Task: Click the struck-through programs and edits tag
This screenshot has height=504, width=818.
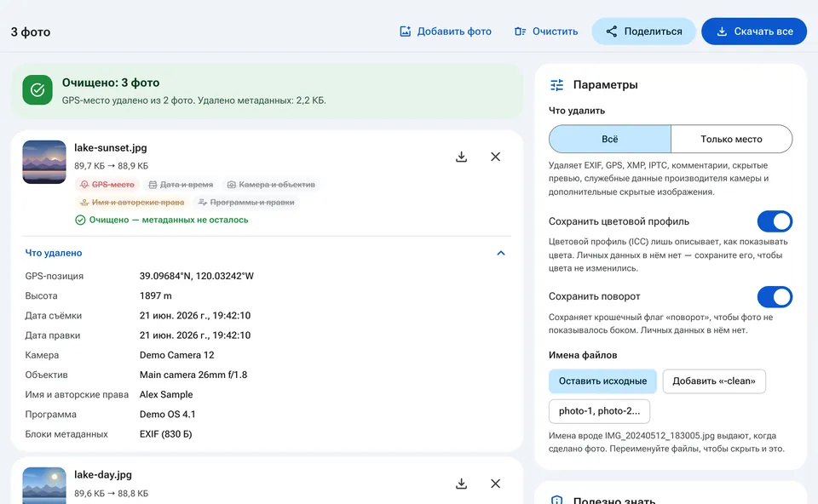Action: click(x=246, y=203)
